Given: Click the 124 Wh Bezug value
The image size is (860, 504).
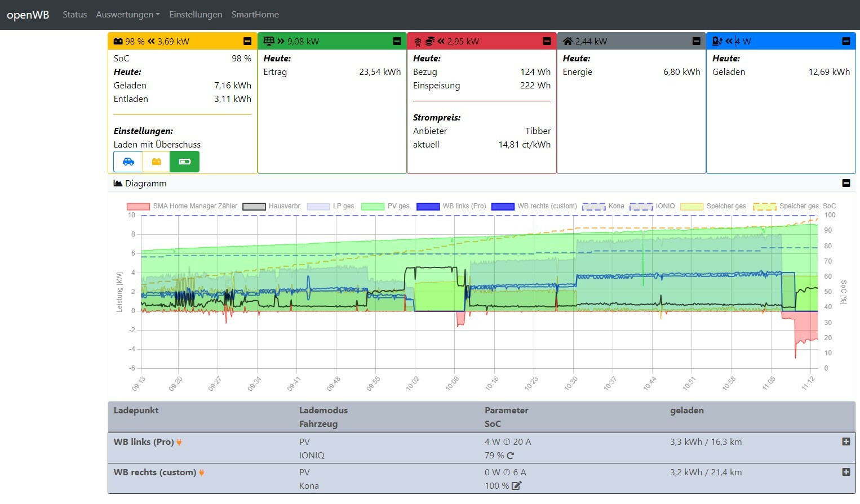Looking at the screenshot, I should (535, 72).
